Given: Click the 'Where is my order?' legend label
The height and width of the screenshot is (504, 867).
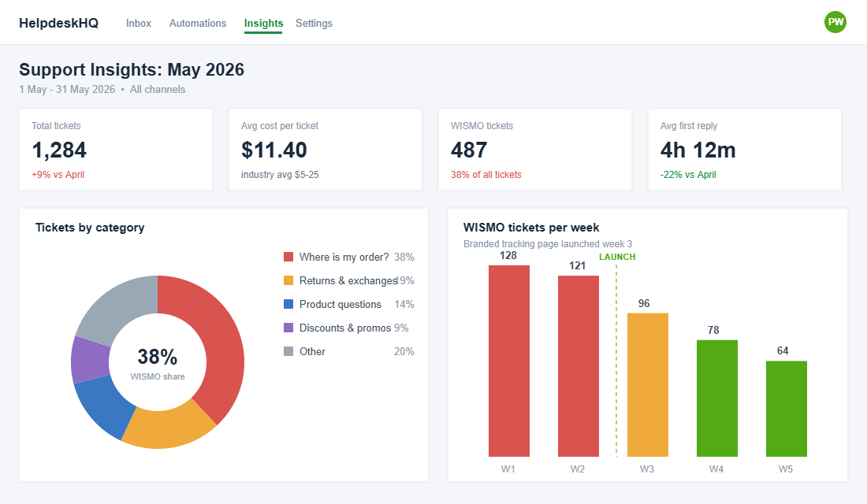Looking at the screenshot, I should coord(344,257).
